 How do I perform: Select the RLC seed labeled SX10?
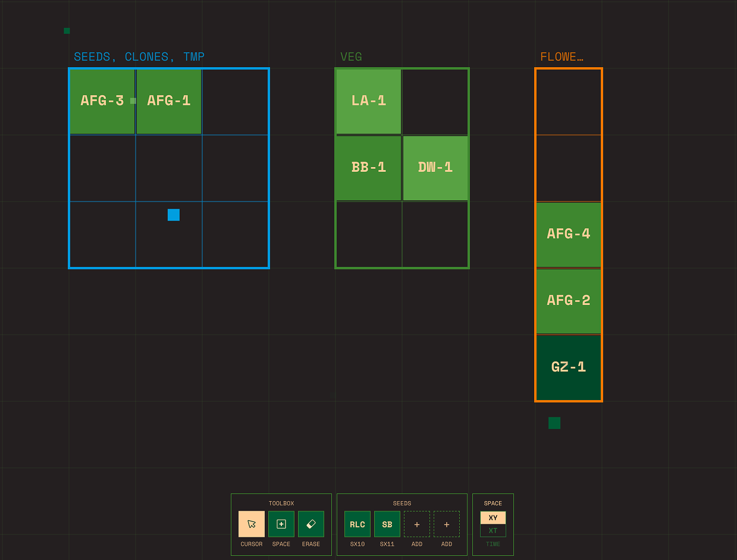click(x=357, y=524)
